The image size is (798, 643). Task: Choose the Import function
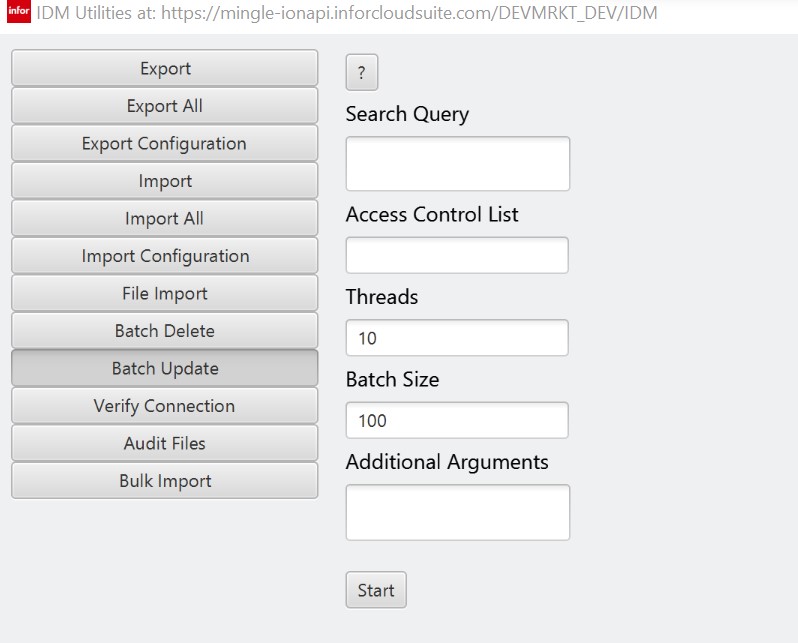pos(165,181)
